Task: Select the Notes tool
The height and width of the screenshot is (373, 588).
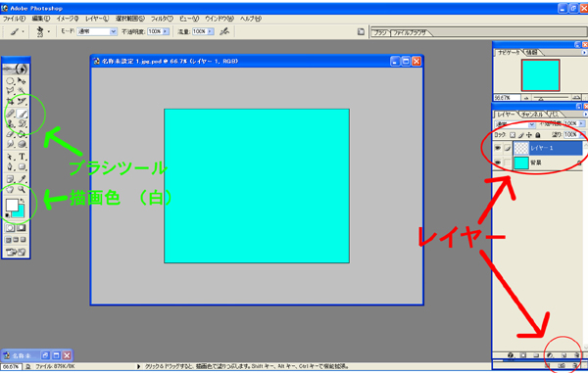Action: [x=10, y=179]
